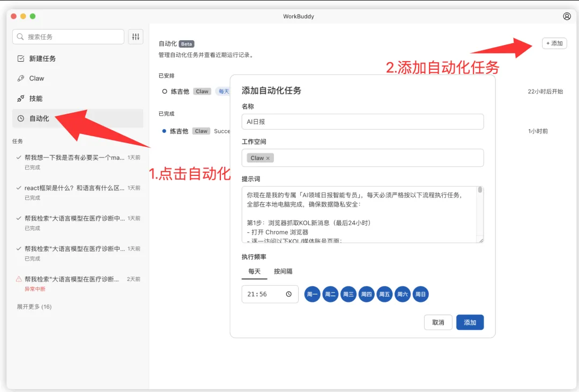Viewport: 579px width, 392px height.
Task: Open the filter icon beside the search box
Action: coord(136,36)
